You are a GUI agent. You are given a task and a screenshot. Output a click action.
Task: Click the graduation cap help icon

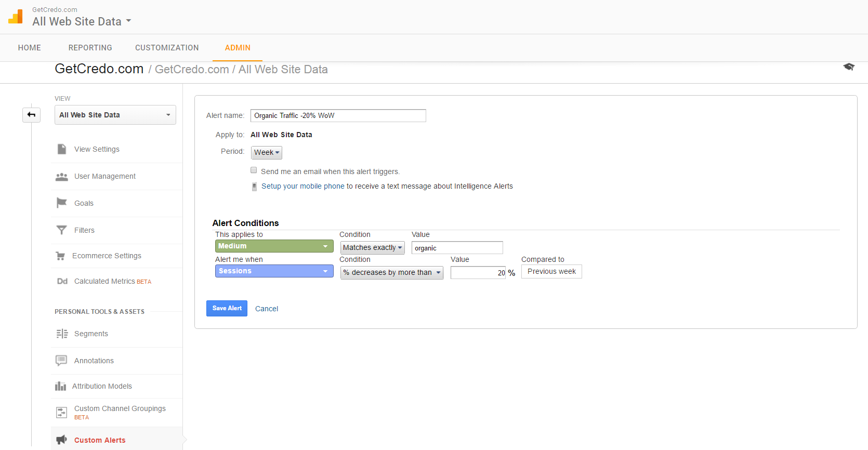coord(849,67)
